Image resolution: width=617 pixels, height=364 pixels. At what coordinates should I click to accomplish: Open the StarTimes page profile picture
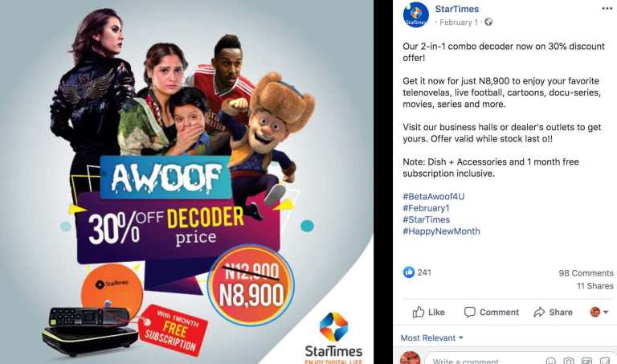tap(415, 15)
